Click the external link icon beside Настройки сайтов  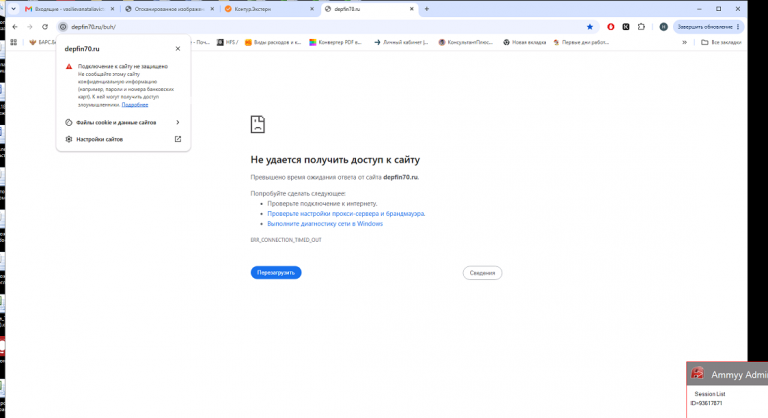click(x=178, y=139)
